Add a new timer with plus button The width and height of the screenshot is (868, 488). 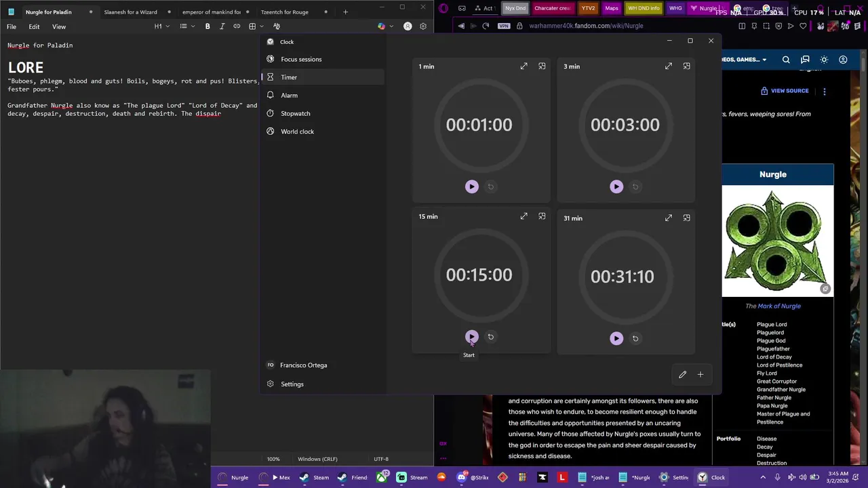(x=701, y=374)
